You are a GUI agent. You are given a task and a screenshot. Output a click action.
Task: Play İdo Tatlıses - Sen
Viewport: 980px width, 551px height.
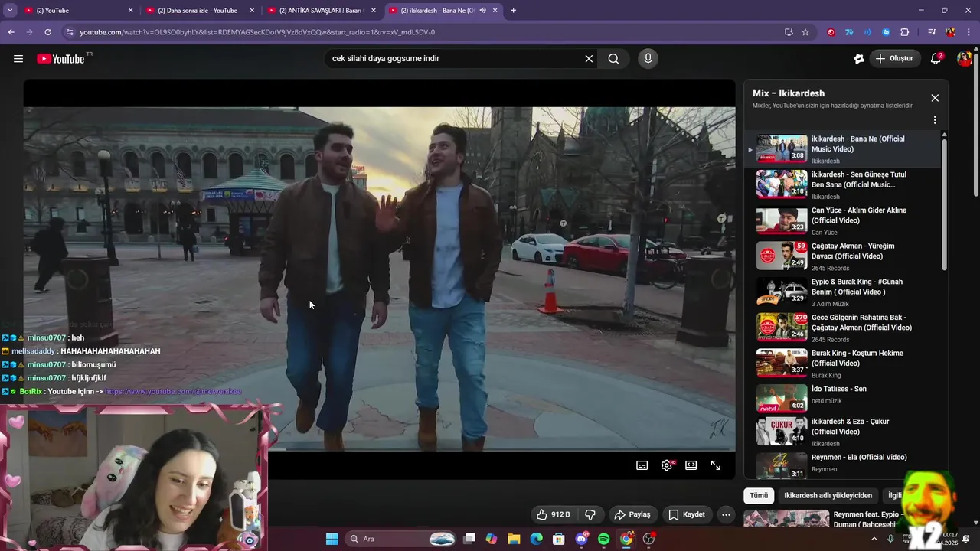click(842, 398)
